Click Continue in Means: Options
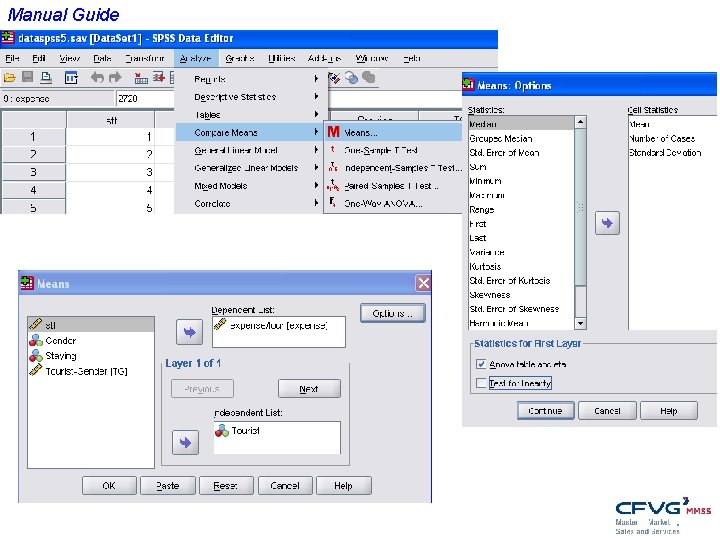720x540 pixels. [546, 411]
